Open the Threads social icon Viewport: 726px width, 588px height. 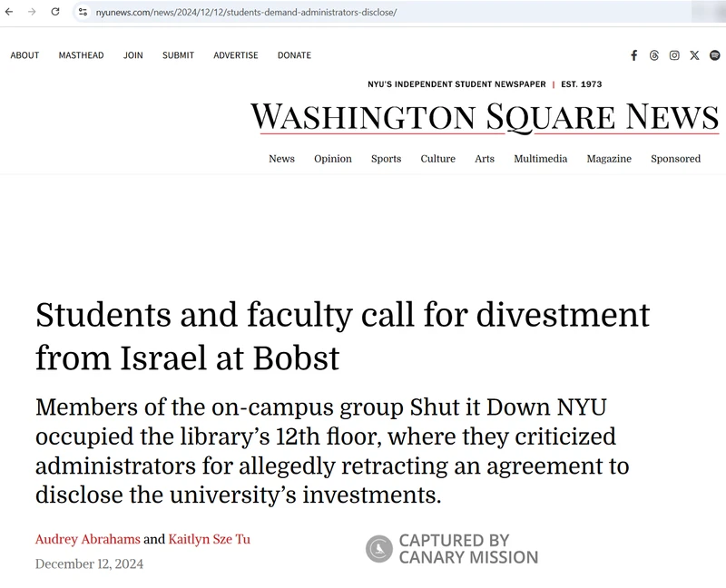(x=653, y=55)
